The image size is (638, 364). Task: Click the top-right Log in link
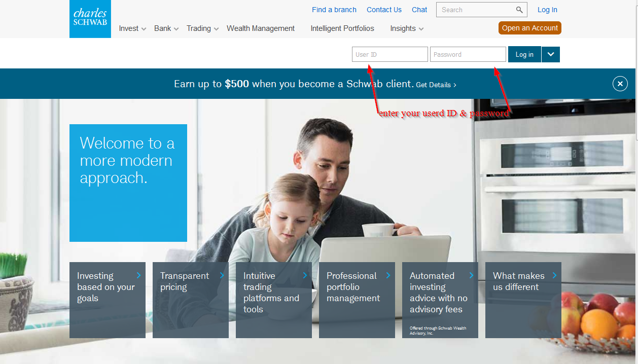[547, 10]
